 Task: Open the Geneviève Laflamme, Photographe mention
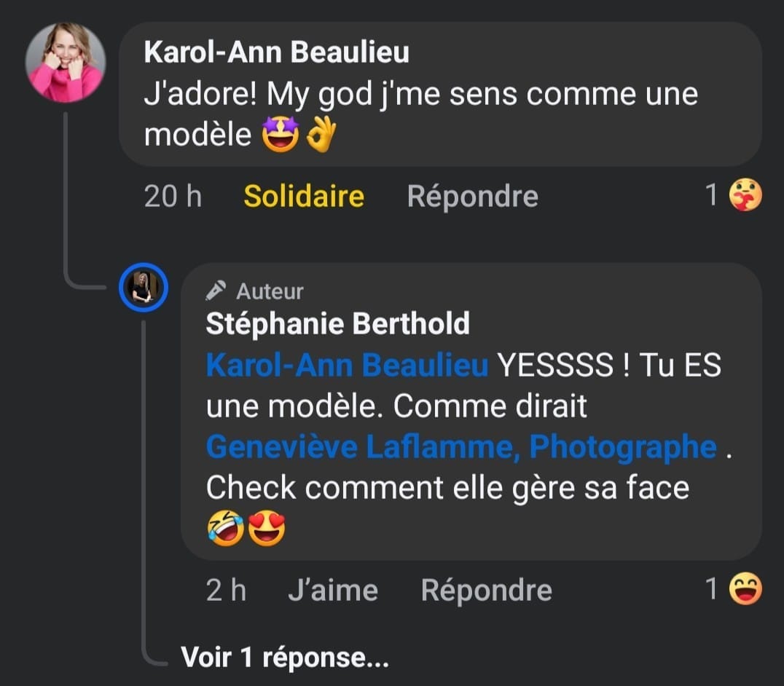(x=461, y=446)
